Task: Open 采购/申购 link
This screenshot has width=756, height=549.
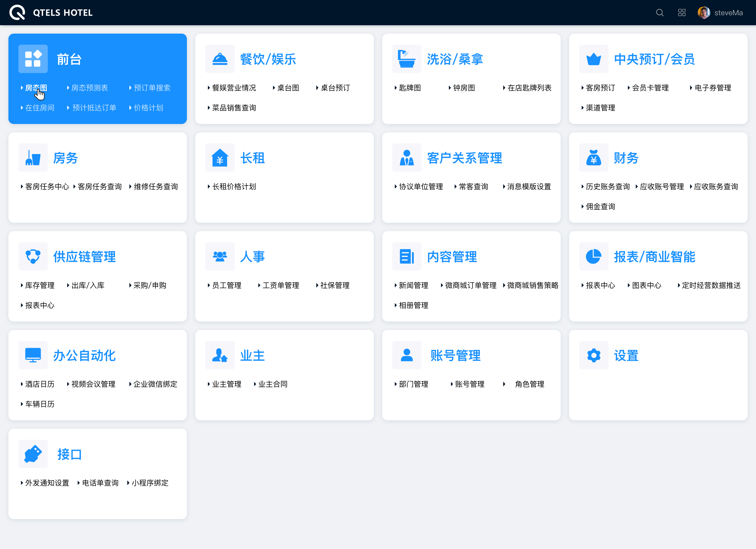Action: [150, 285]
